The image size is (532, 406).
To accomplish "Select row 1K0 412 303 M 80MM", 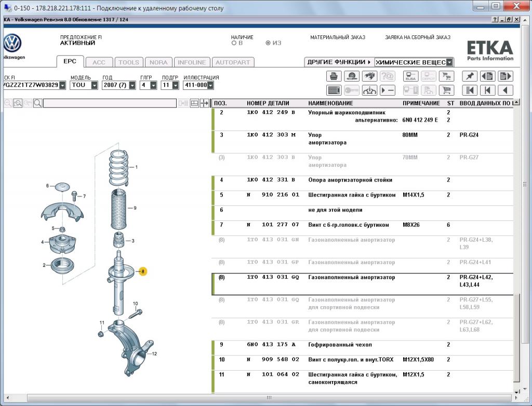I will 362,142.
